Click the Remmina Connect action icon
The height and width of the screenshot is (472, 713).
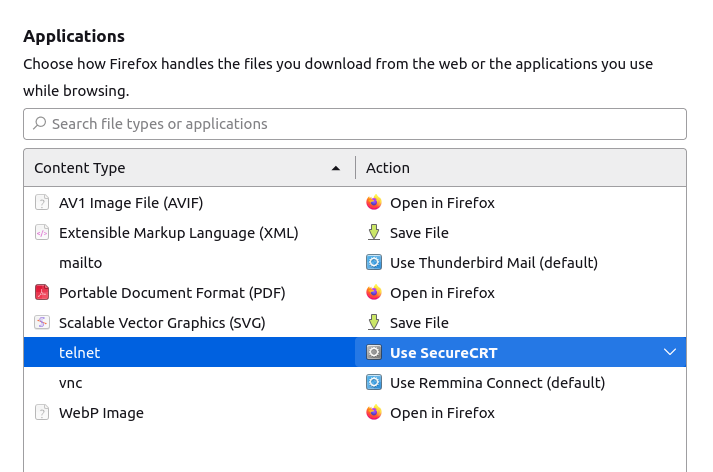pyautogui.click(x=374, y=383)
